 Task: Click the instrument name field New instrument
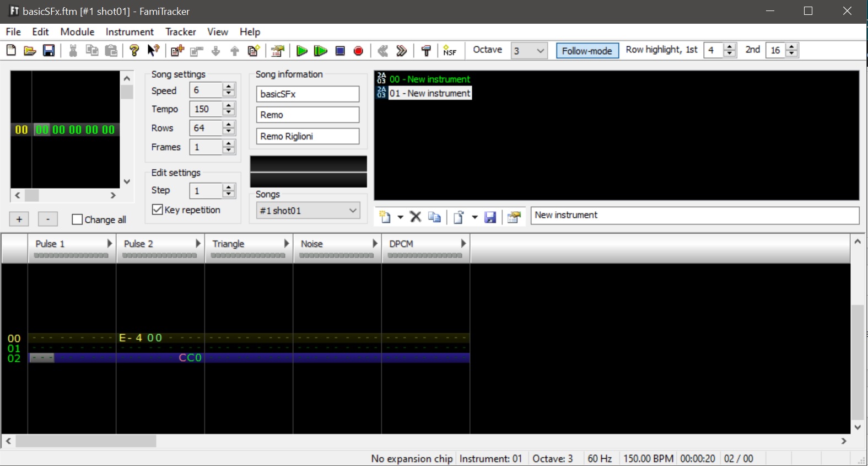(x=695, y=215)
